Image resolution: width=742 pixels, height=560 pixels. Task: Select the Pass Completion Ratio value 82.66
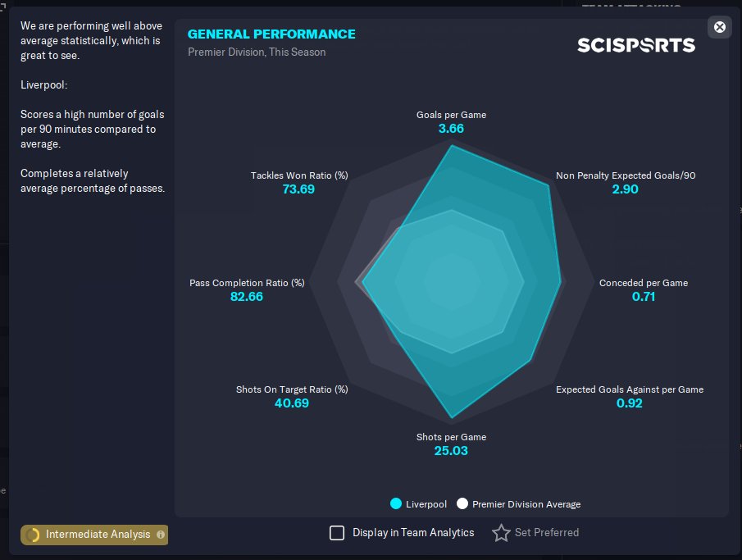click(247, 297)
